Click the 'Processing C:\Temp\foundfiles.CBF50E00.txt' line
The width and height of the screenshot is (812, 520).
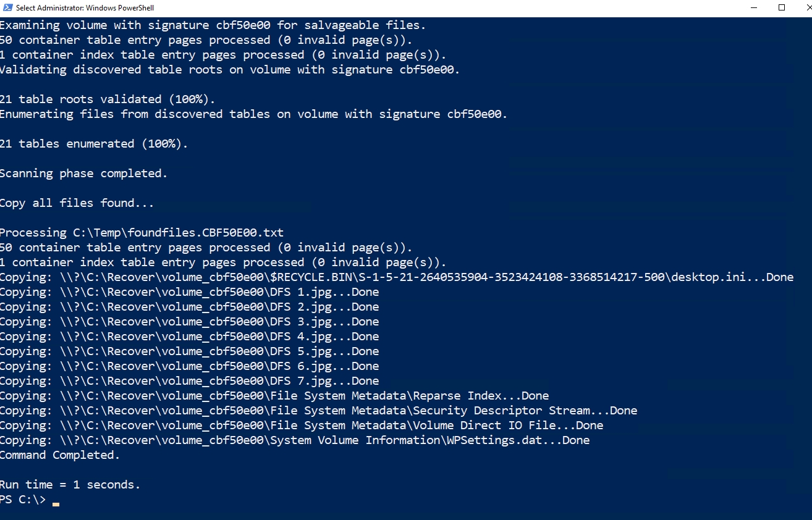tap(142, 233)
